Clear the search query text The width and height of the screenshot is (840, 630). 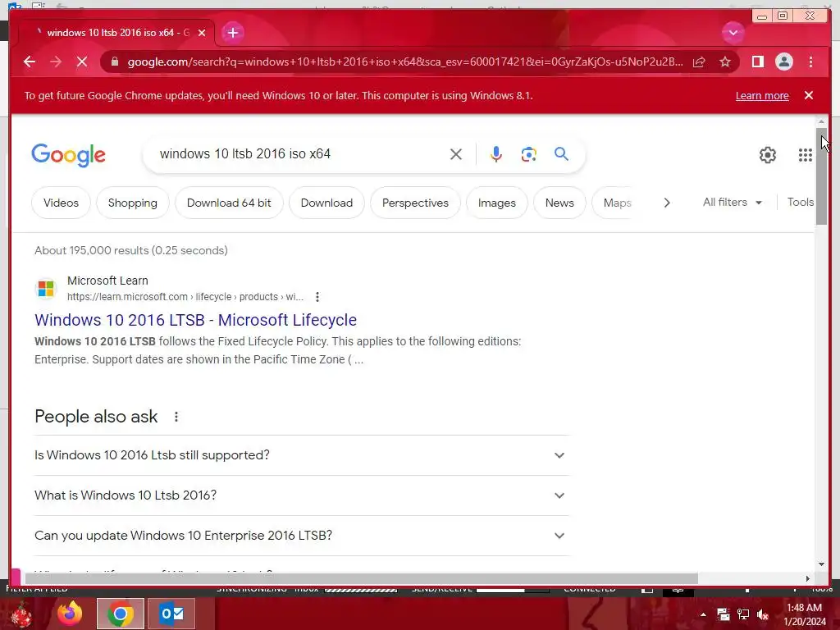(x=456, y=154)
